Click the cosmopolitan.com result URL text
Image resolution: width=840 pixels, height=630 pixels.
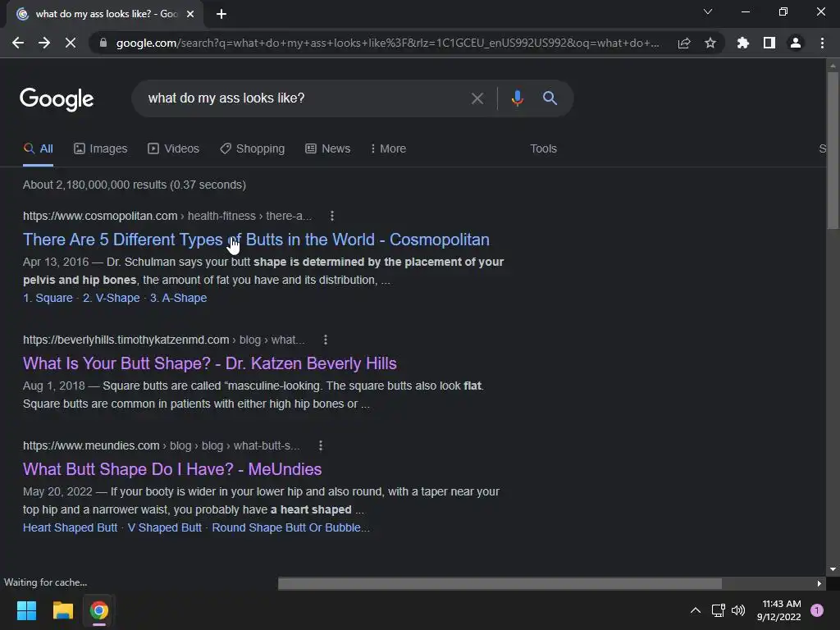99,216
